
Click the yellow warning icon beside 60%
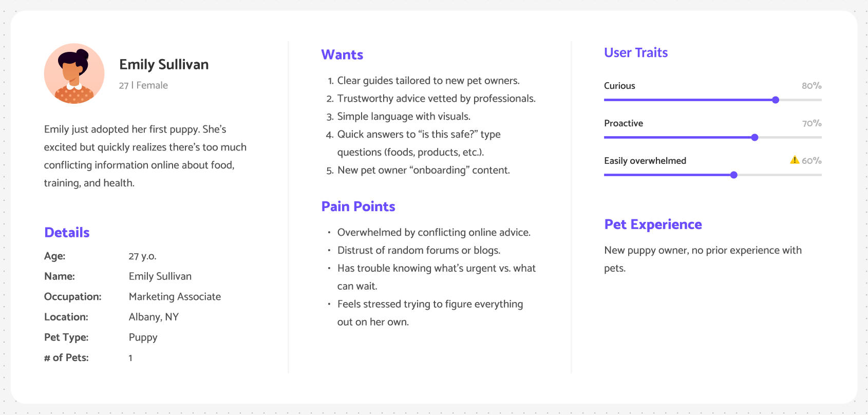(x=795, y=160)
